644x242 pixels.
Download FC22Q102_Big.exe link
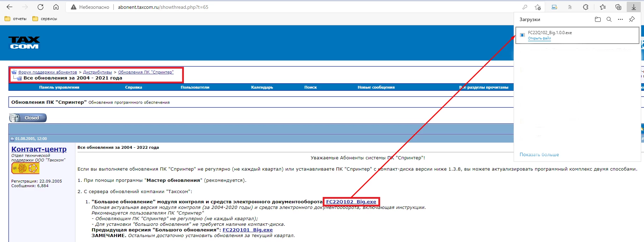(351, 202)
